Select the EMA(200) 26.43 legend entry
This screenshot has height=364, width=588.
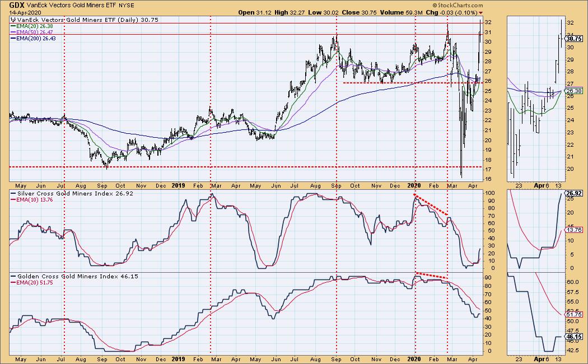click(x=33, y=38)
